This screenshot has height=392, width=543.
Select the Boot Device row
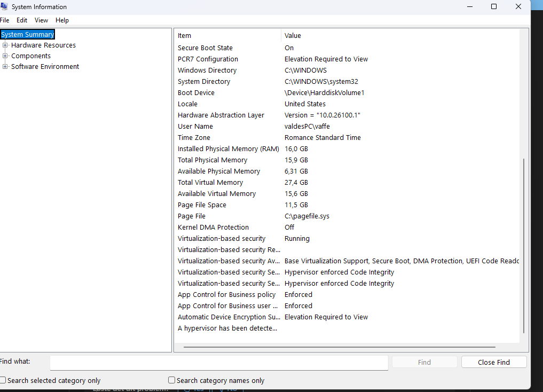click(x=348, y=92)
